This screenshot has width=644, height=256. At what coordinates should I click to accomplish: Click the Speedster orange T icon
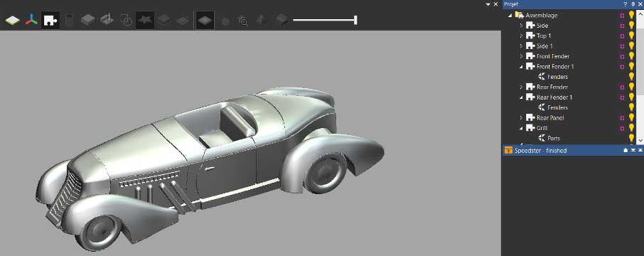coord(508,150)
